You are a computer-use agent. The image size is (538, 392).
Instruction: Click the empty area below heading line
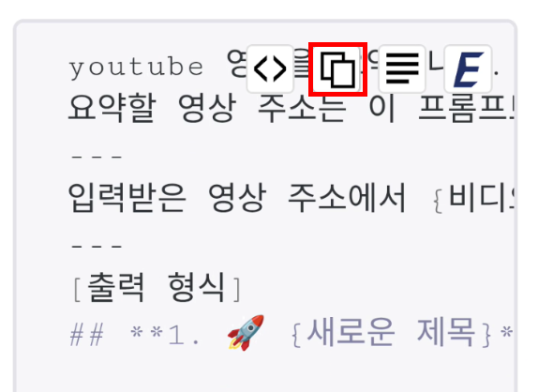pyautogui.click(x=265, y=372)
